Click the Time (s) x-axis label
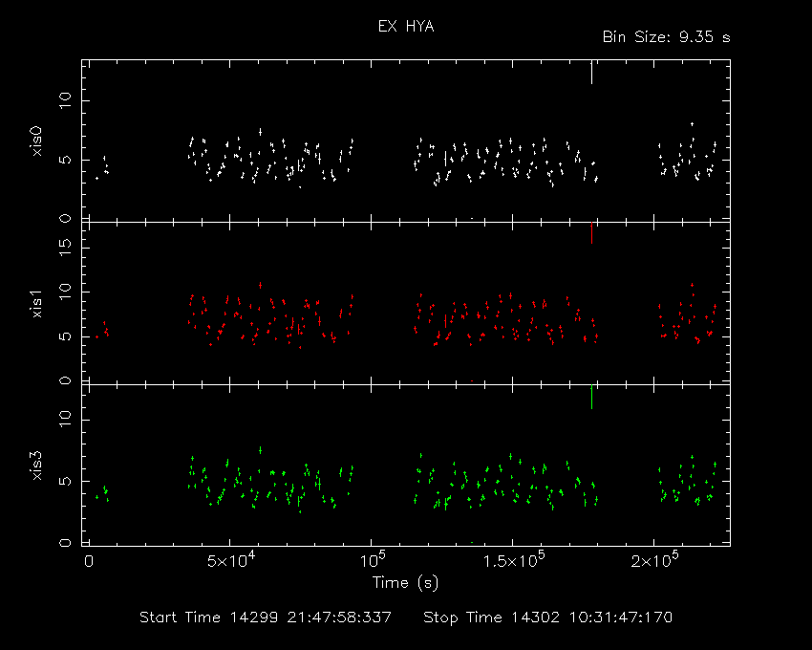 [x=405, y=583]
